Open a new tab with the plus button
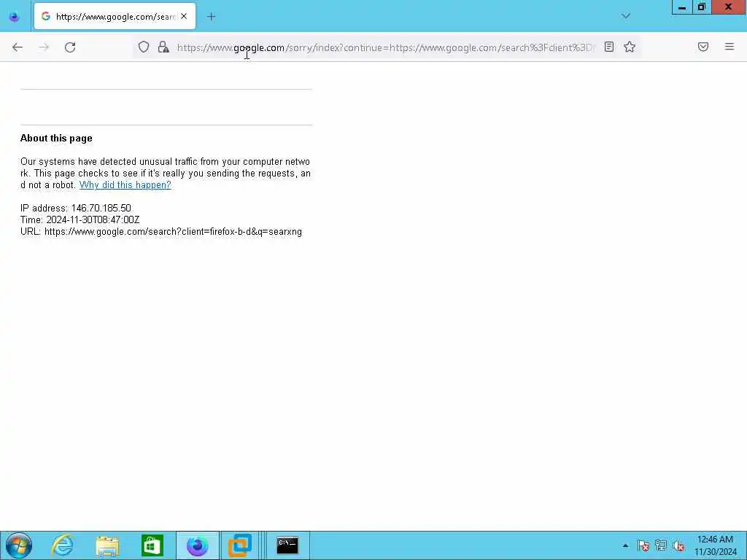 211,17
